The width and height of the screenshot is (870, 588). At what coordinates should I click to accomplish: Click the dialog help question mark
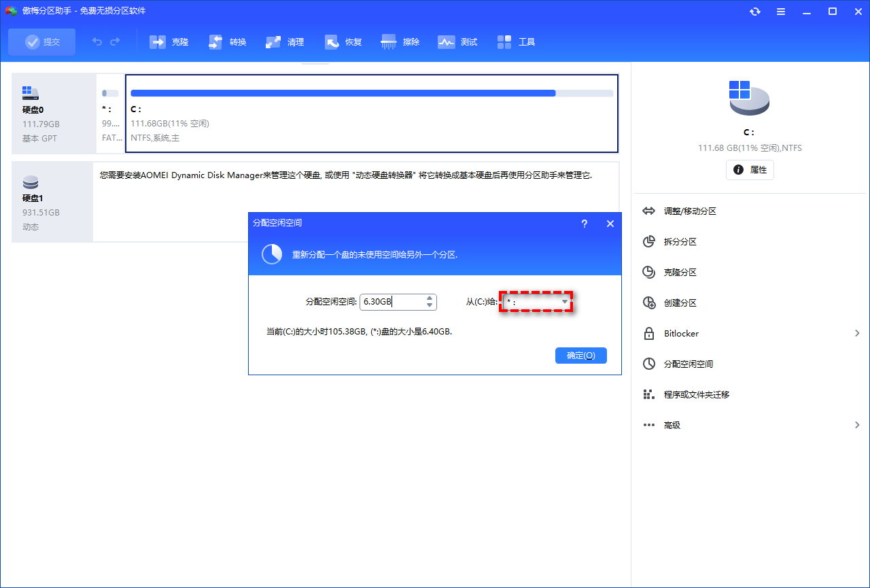584,224
